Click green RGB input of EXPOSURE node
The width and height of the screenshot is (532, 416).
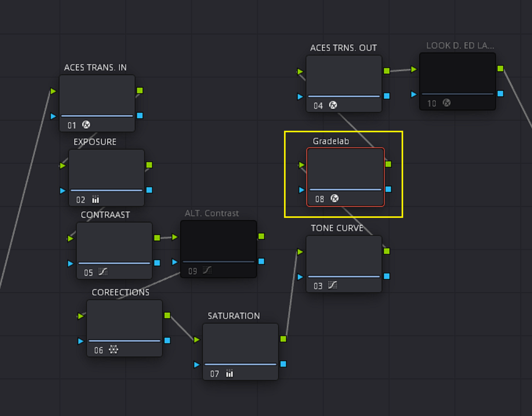(62, 165)
